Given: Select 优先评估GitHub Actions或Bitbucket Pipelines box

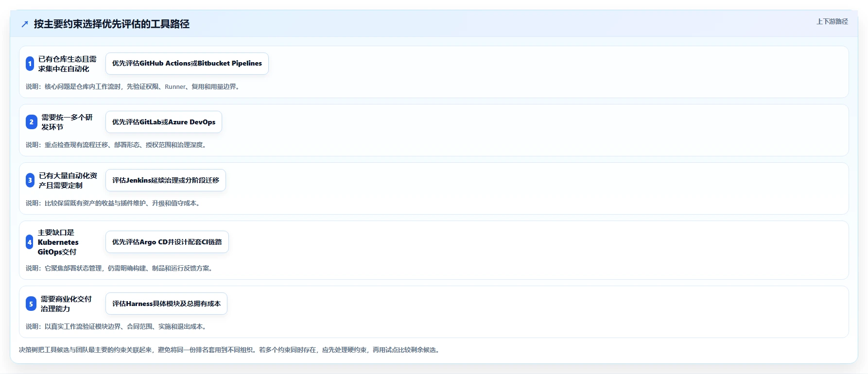Looking at the screenshot, I should click(x=187, y=64).
